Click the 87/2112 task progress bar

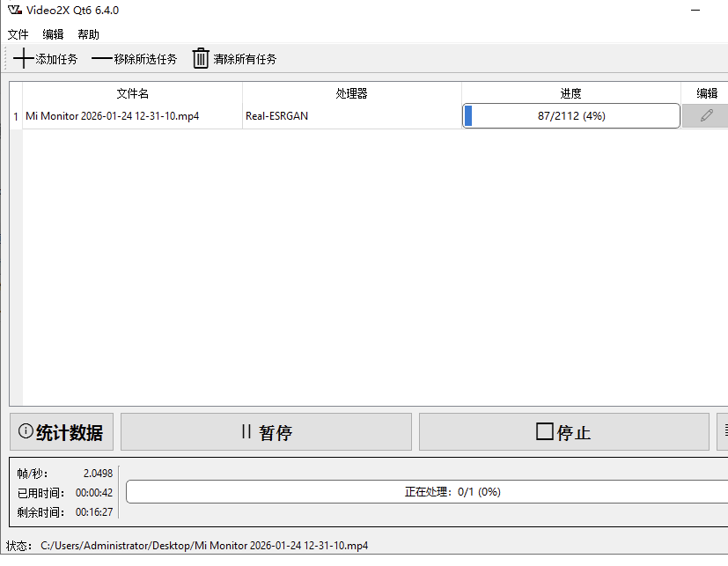[570, 116]
